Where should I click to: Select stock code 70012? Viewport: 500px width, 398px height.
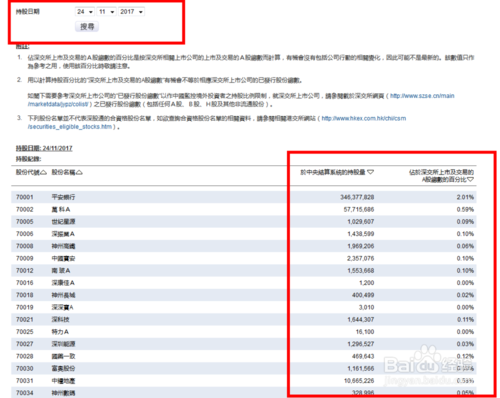click(25, 271)
